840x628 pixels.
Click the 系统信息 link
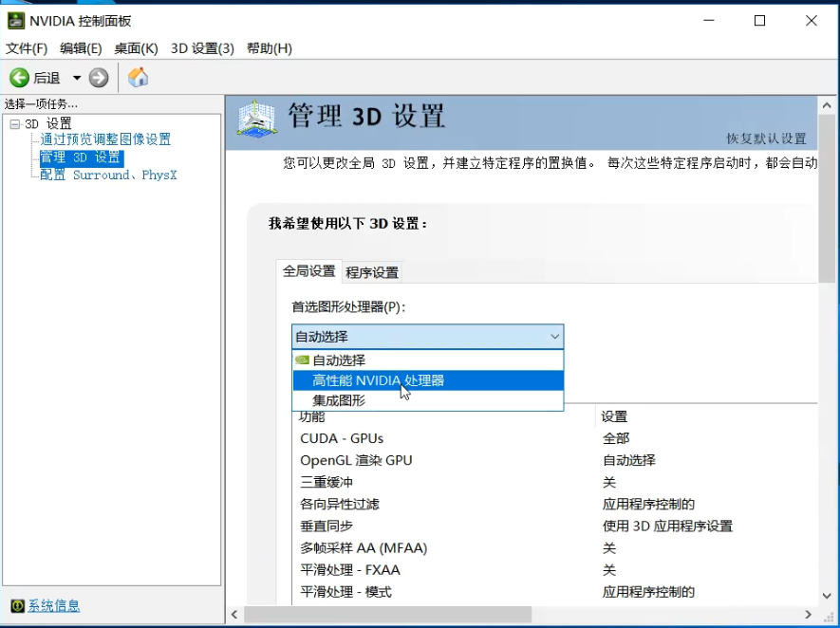54,605
